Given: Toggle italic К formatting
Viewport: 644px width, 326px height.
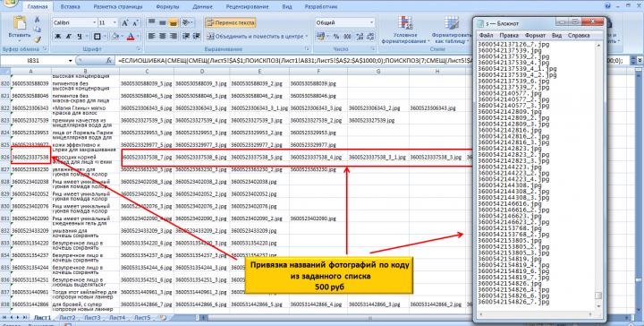Looking at the screenshot, I should (x=69, y=37).
